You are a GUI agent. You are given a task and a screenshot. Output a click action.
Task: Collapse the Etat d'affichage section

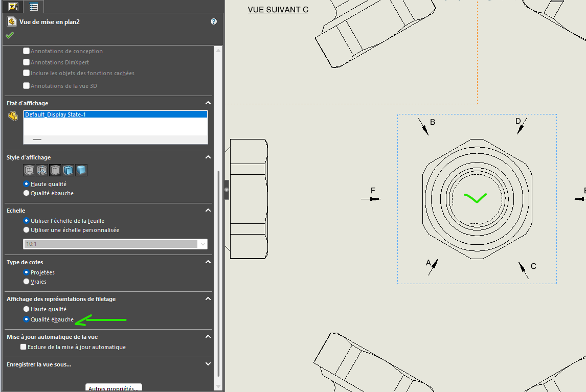pos(208,103)
